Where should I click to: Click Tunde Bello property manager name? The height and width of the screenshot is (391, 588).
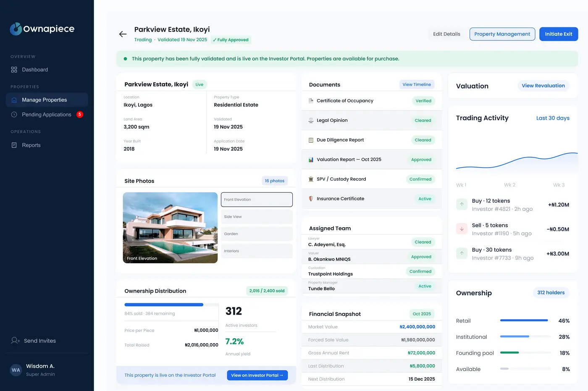[321, 289]
